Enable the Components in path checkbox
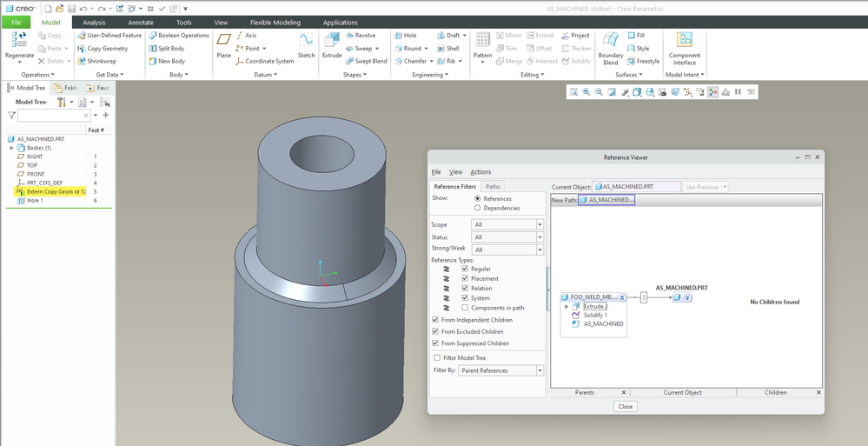 point(466,308)
